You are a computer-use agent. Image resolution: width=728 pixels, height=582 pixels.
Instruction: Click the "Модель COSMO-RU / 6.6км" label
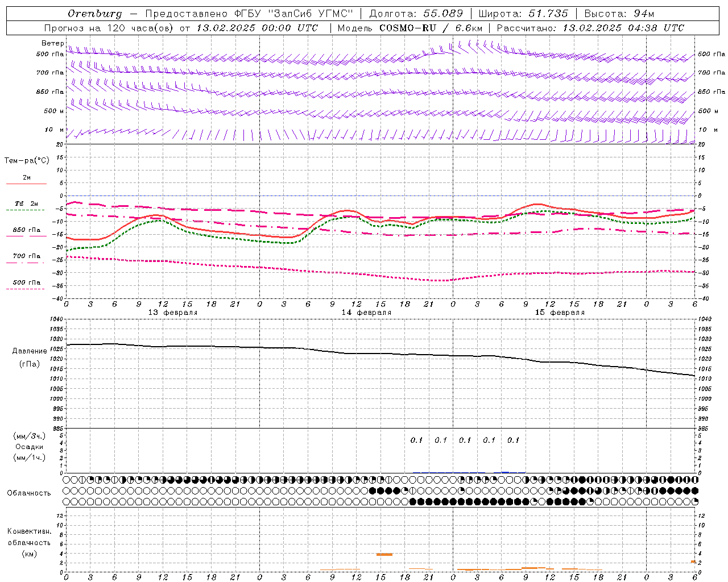410,28
